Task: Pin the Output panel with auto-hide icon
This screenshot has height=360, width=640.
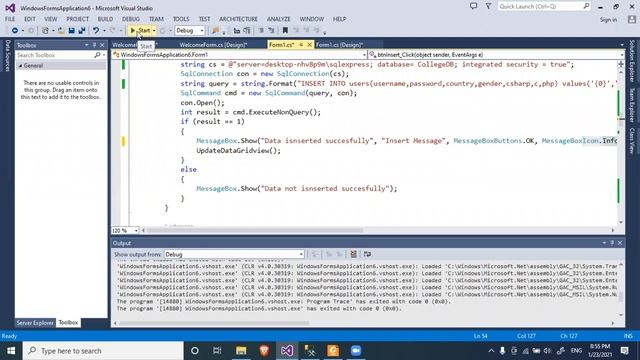Action: (612, 243)
